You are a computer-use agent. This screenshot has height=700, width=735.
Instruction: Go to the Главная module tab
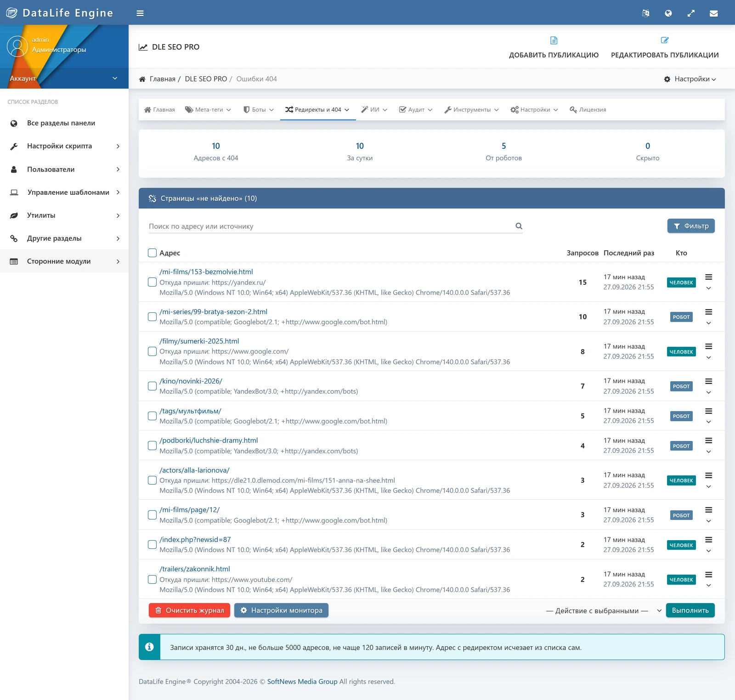click(159, 110)
